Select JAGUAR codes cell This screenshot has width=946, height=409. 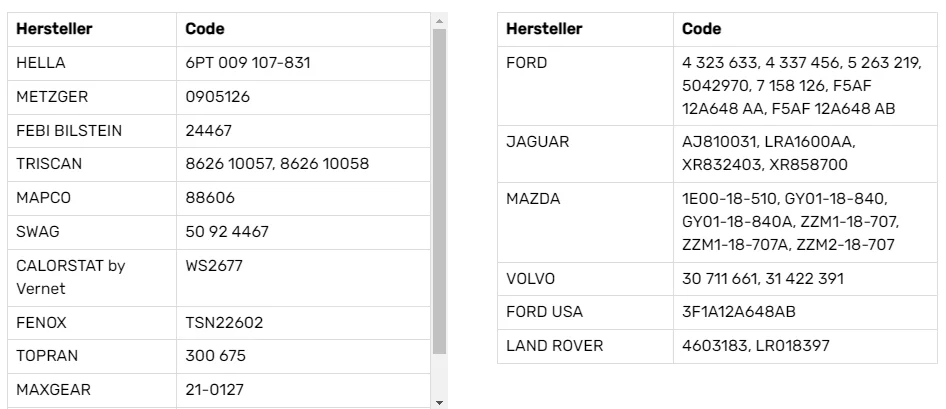click(x=805, y=154)
